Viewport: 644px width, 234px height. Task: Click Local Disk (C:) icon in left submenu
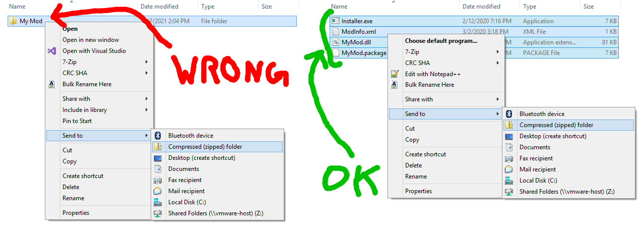158,202
